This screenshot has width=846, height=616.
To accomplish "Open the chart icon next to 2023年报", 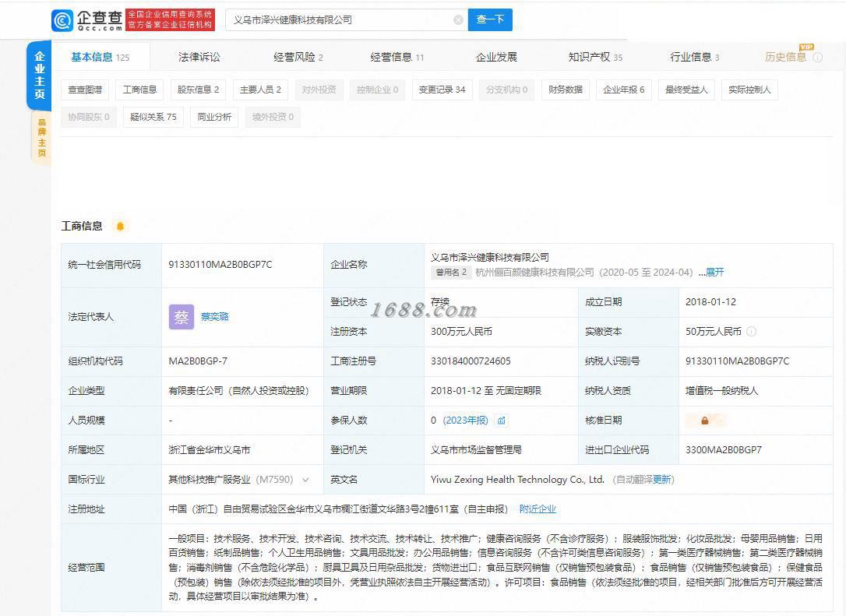I will coord(501,421).
